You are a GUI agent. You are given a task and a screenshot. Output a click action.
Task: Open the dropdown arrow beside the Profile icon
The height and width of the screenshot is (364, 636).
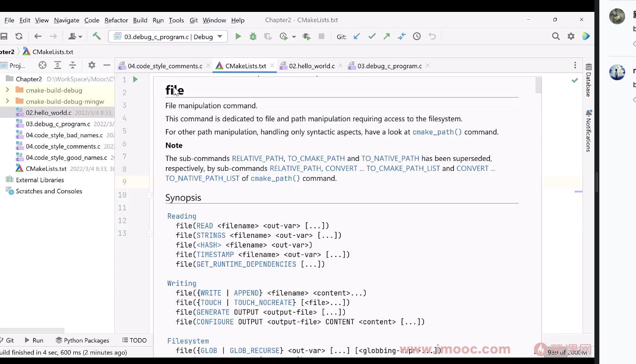(x=294, y=37)
